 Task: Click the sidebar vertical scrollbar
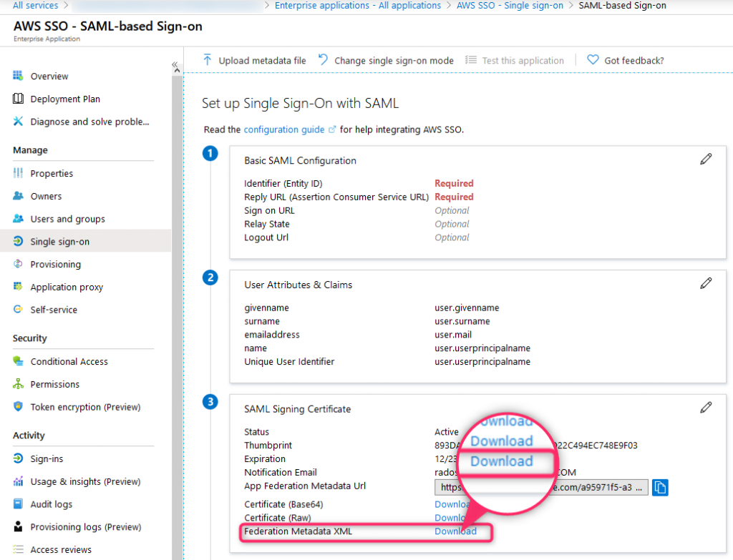point(177,318)
